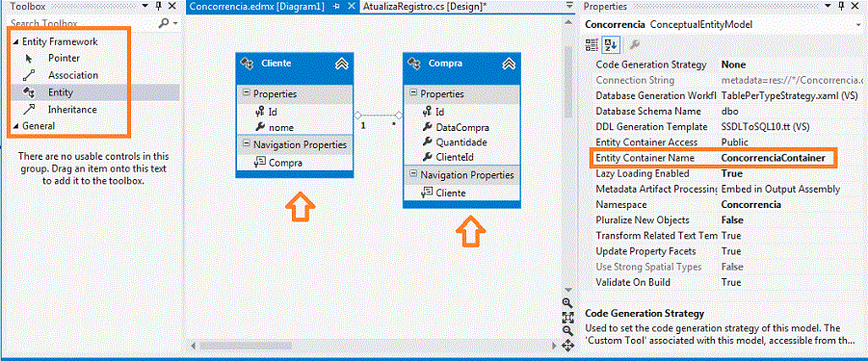This screenshot has width=868, height=361.
Task: Edit the Entity Container Name ConcorrenciaContainer value
Action: [774, 158]
